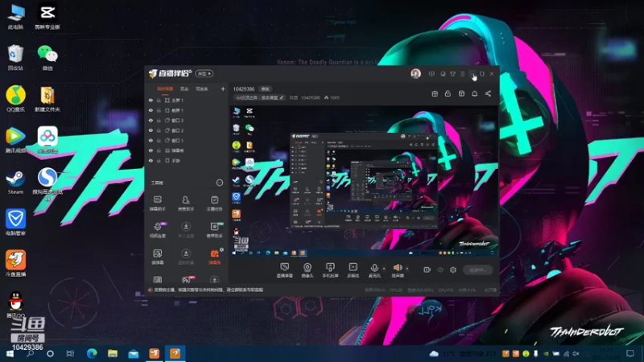Open File Explorer from the taskbar

[x=113, y=353]
